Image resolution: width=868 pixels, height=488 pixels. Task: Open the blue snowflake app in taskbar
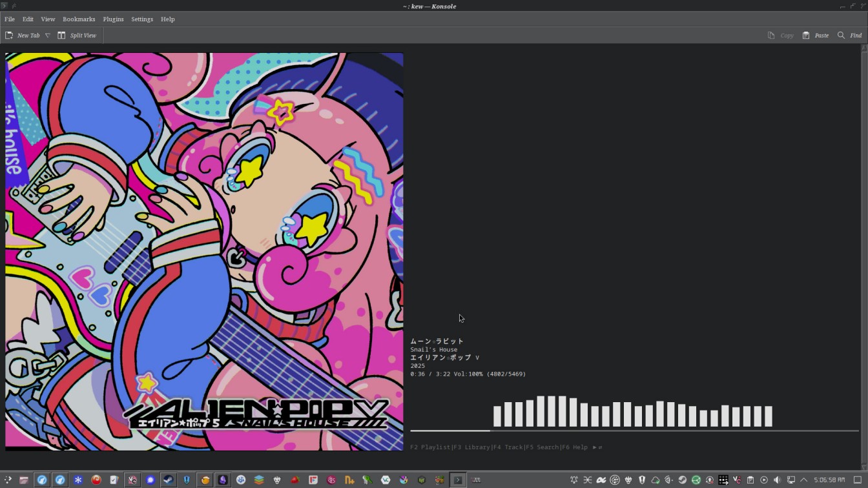click(x=78, y=480)
